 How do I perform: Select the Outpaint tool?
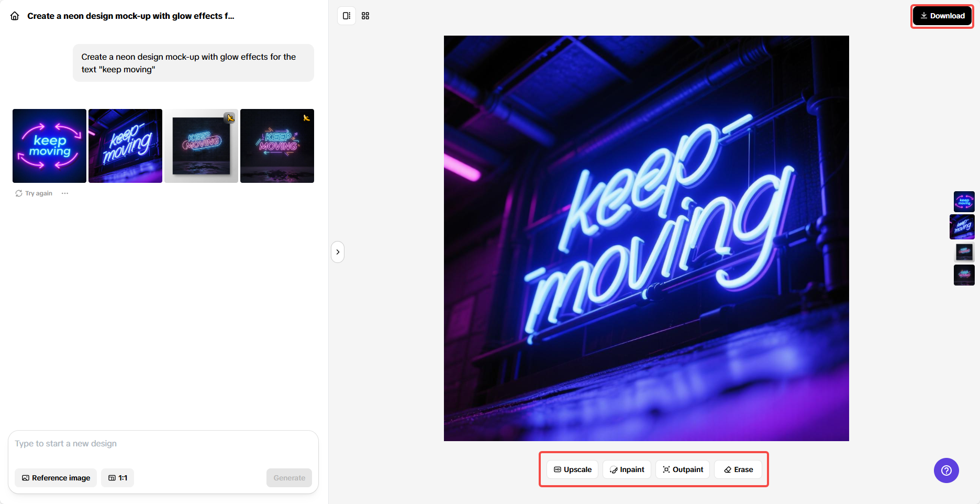click(682, 469)
